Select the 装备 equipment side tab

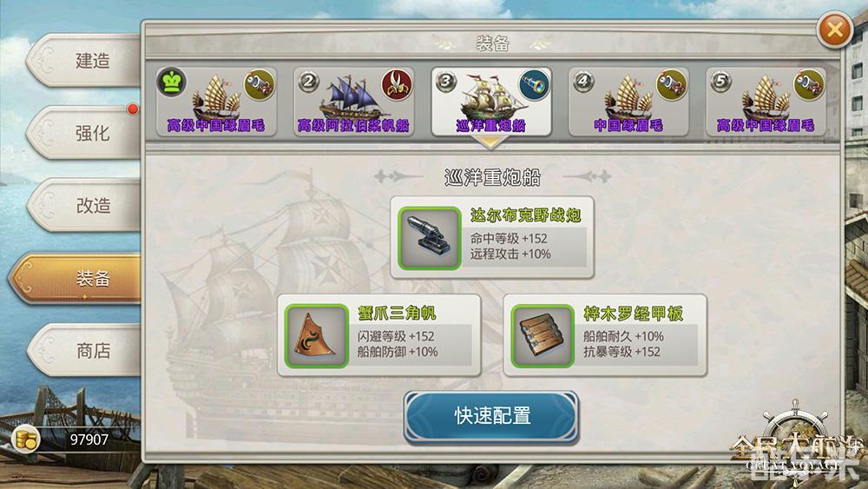pyautogui.click(x=75, y=279)
